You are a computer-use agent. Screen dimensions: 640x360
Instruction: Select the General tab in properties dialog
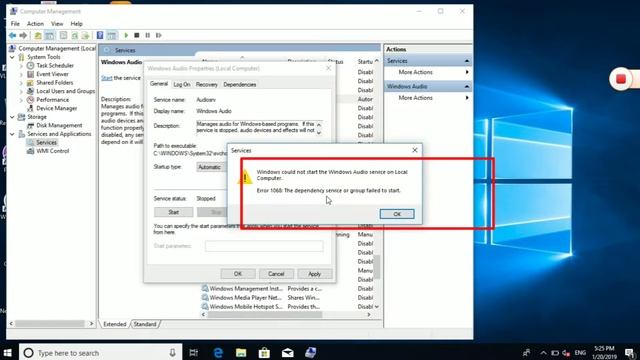click(159, 84)
